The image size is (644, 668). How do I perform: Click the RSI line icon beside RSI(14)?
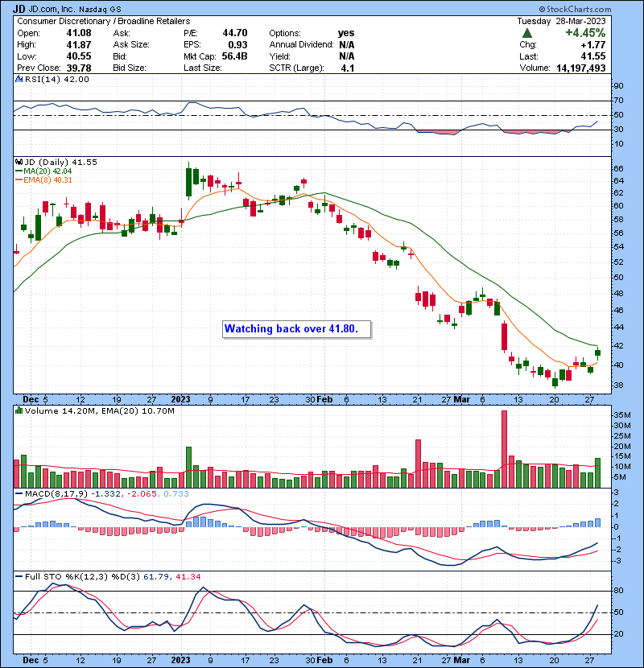(x=19, y=79)
